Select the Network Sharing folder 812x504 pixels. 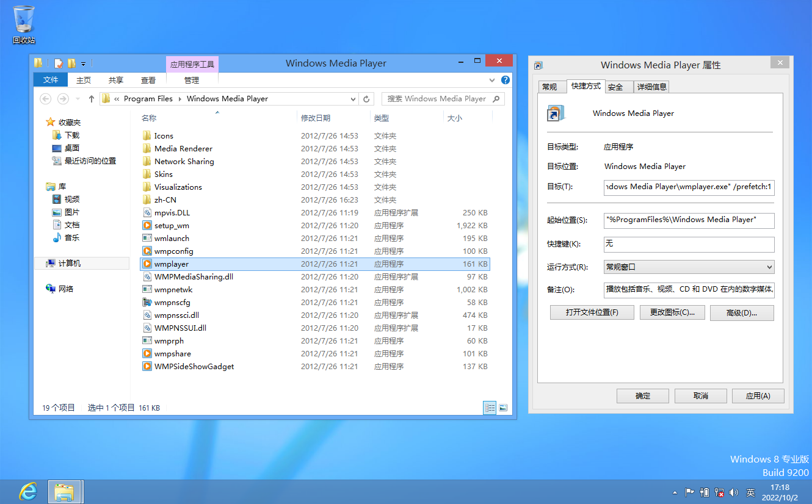pyautogui.click(x=315, y=161)
